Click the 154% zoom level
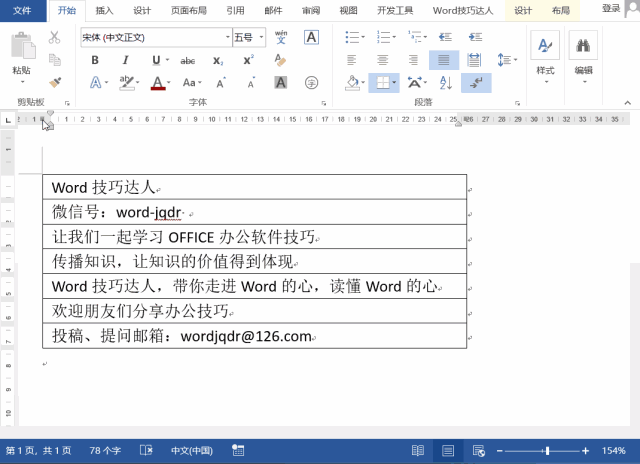The width and height of the screenshot is (640, 464). point(613,451)
